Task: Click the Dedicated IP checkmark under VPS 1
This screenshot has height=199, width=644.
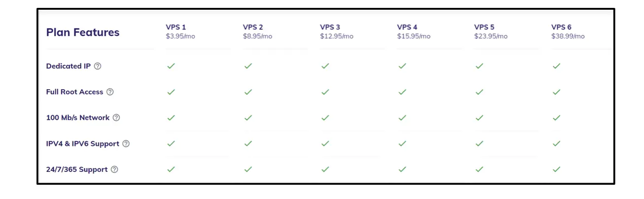Action: click(171, 66)
